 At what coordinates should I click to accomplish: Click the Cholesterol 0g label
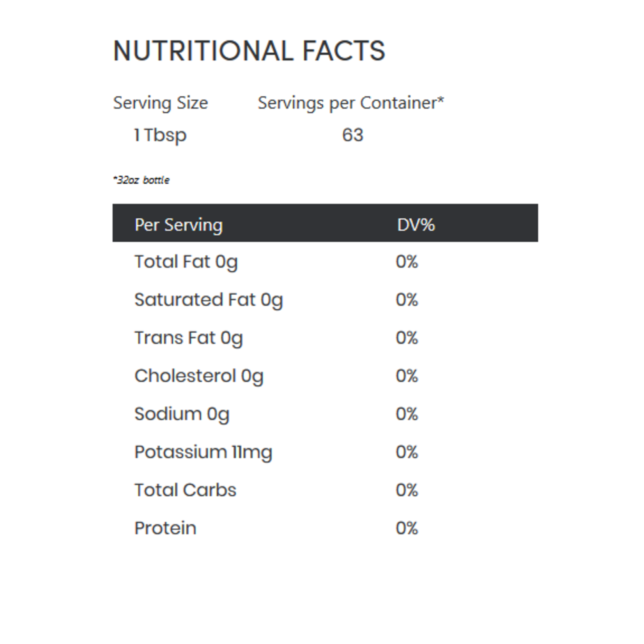(x=199, y=376)
